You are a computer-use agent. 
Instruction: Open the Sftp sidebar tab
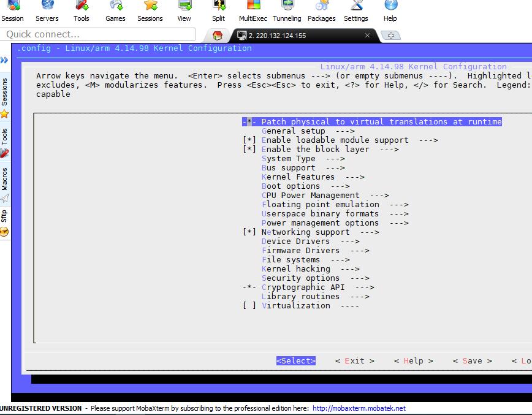(x=5, y=223)
